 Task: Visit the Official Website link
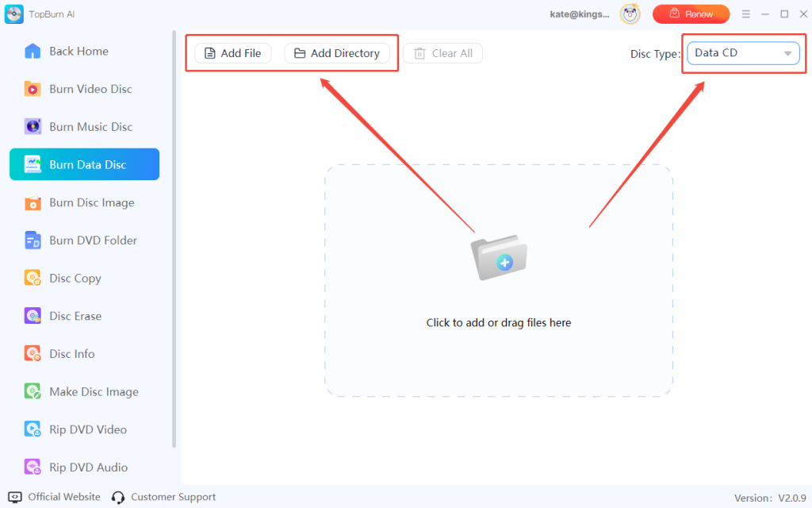(x=63, y=496)
